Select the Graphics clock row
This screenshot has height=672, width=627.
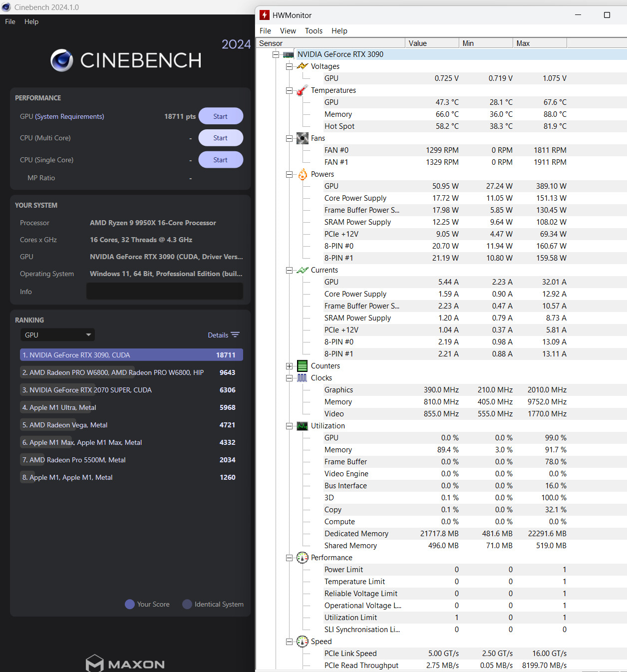click(x=445, y=390)
